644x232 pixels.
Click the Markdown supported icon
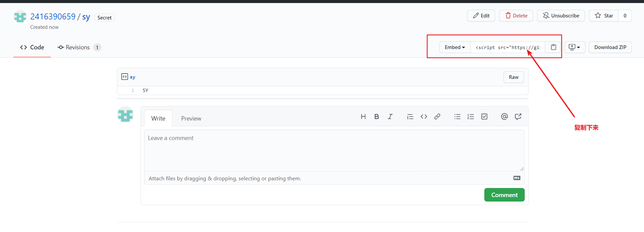tap(517, 178)
